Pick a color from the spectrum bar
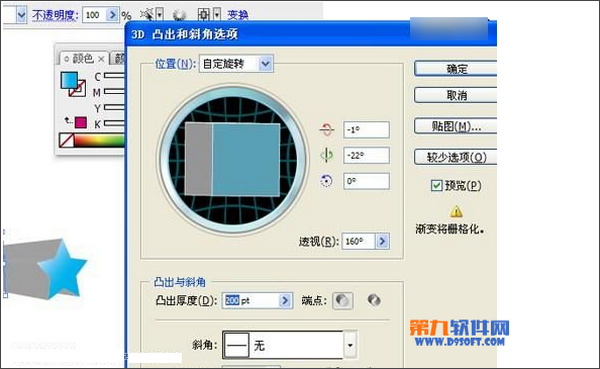The width and height of the screenshot is (600, 369). [x=99, y=140]
